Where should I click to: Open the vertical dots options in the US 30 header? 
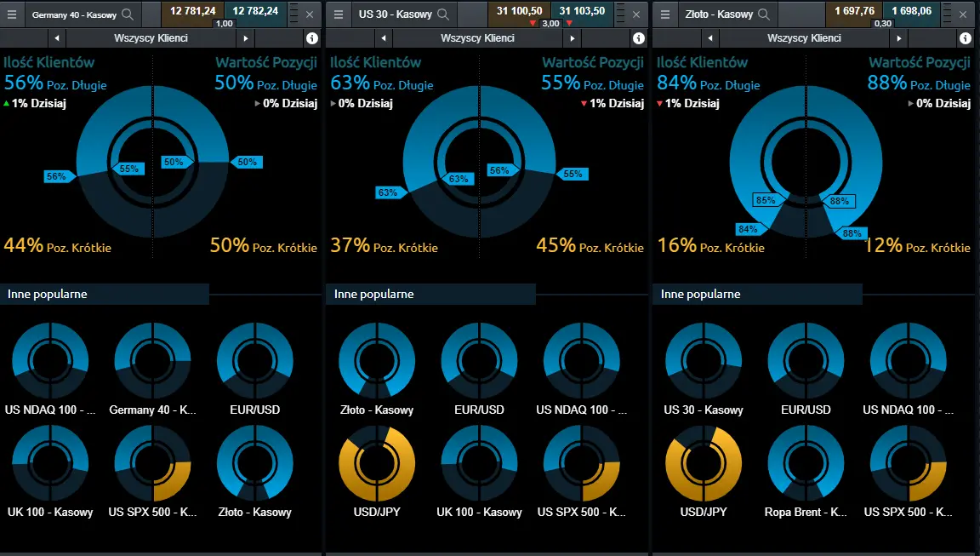[620, 14]
